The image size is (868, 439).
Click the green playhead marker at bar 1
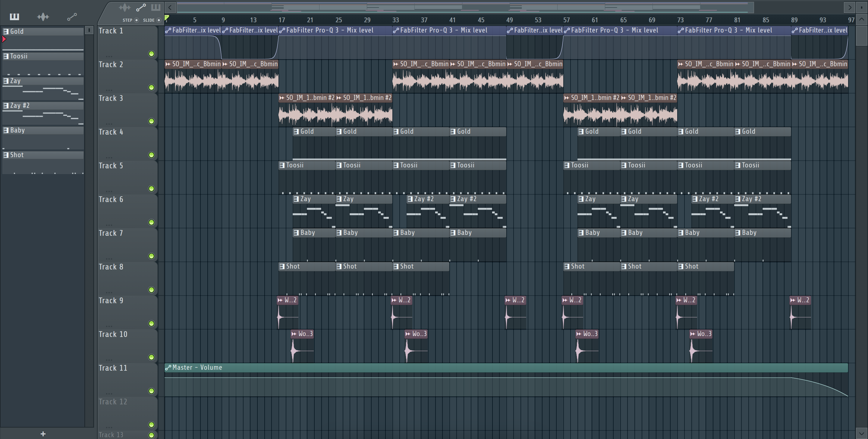[167, 18]
